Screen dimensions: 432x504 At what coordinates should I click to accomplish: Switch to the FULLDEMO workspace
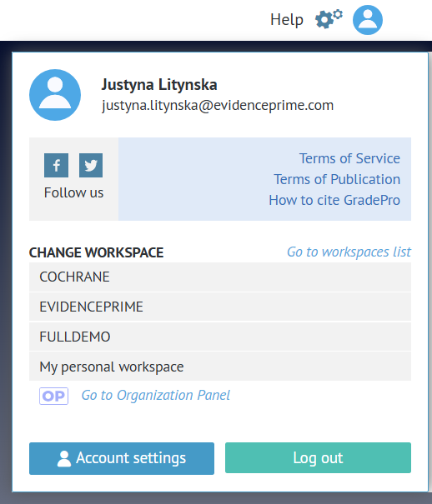coord(220,337)
